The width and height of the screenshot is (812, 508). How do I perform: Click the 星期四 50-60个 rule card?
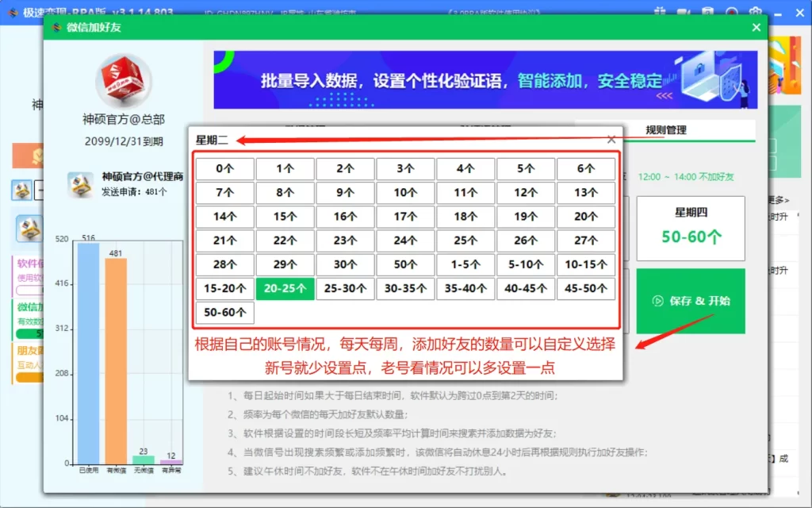[690, 229]
